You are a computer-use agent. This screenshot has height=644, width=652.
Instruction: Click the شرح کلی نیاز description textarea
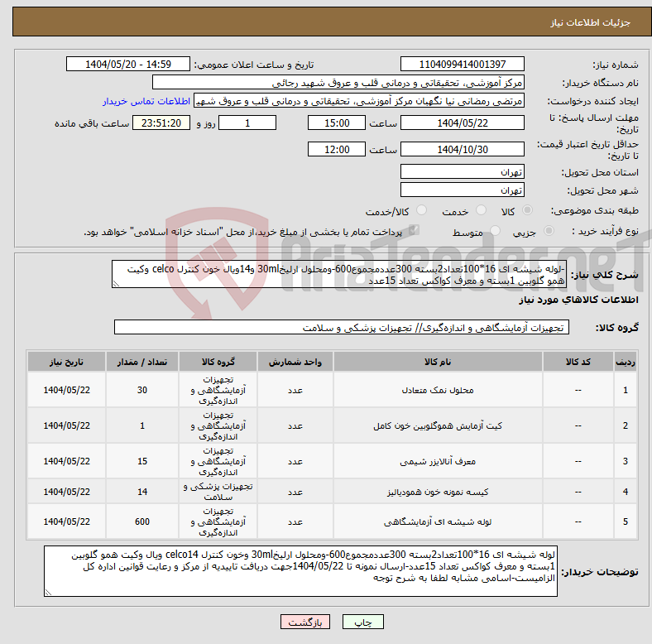(x=339, y=274)
